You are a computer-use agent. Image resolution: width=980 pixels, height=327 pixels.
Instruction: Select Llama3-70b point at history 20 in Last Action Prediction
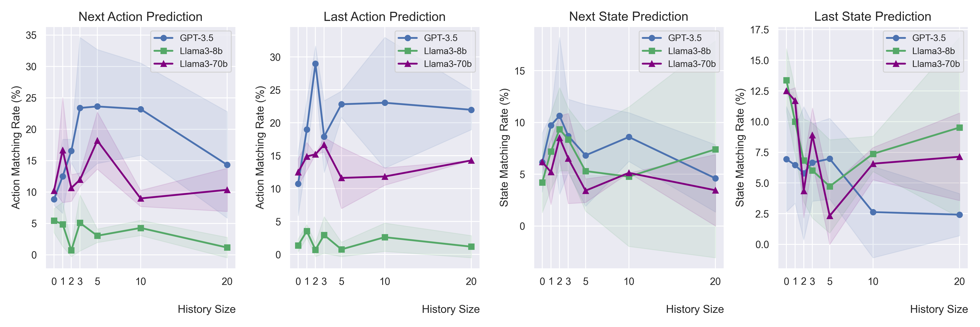(471, 161)
